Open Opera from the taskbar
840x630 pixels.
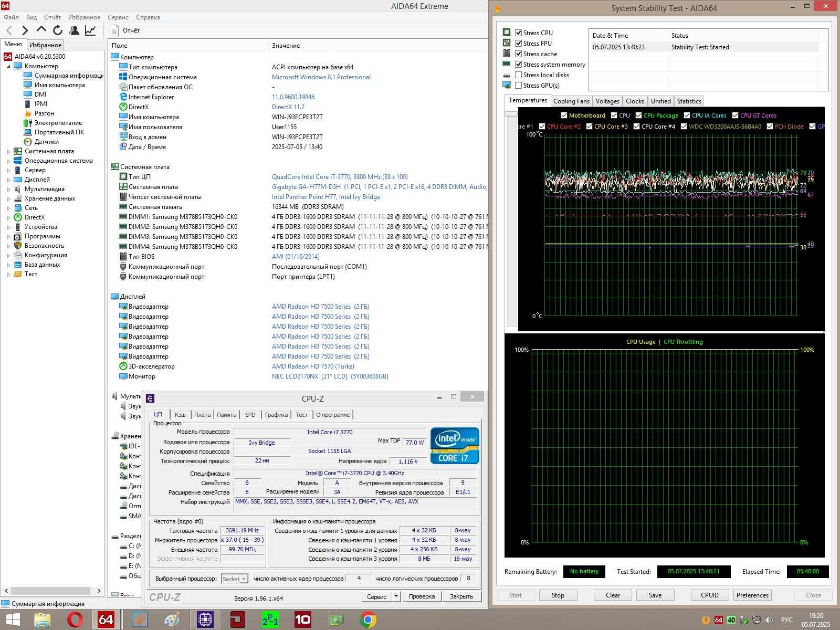click(75, 619)
